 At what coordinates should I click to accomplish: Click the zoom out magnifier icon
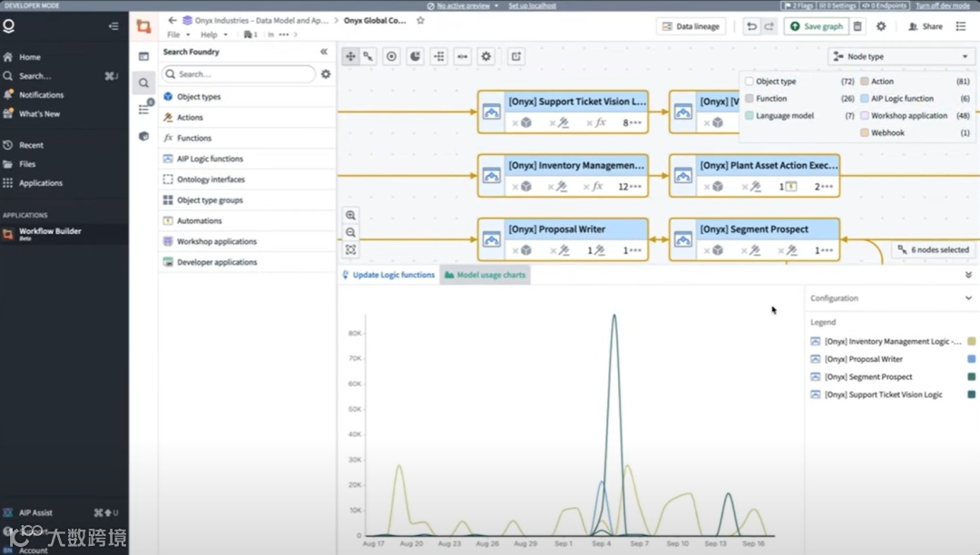(x=350, y=232)
